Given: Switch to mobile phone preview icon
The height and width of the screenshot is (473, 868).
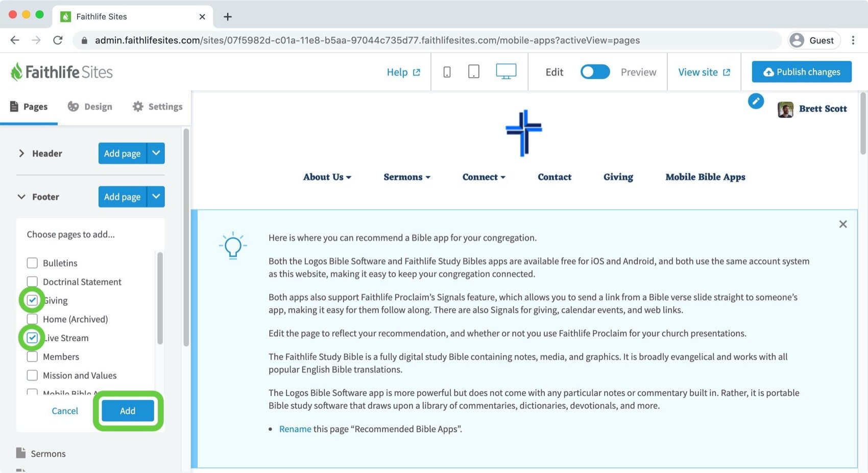Looking at the screenshot, I should (447, 72).
